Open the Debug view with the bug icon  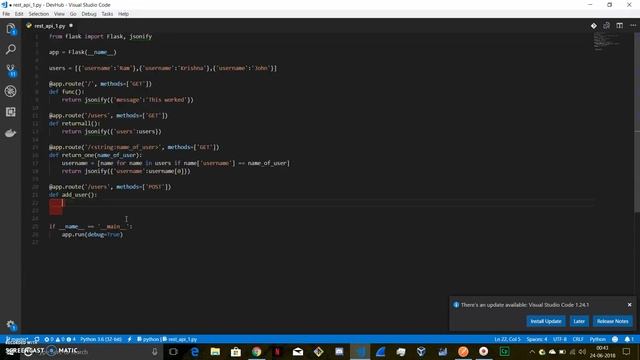pos(11,91)
